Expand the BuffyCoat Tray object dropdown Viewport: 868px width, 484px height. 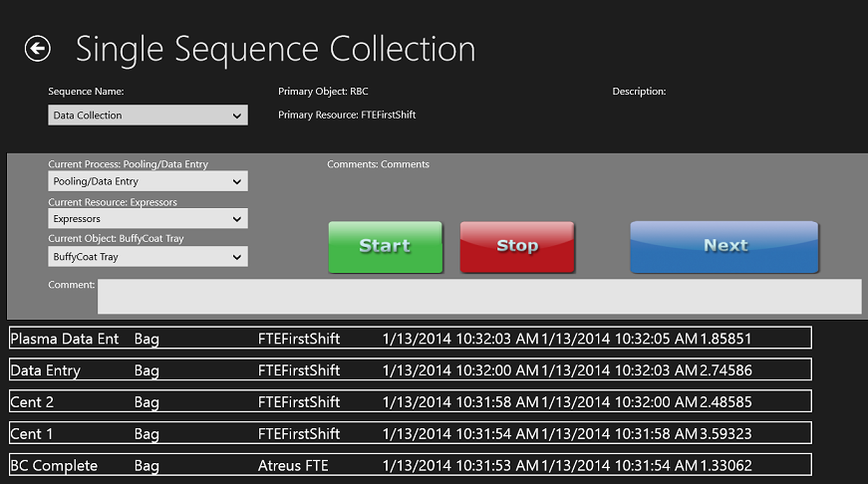147,257
